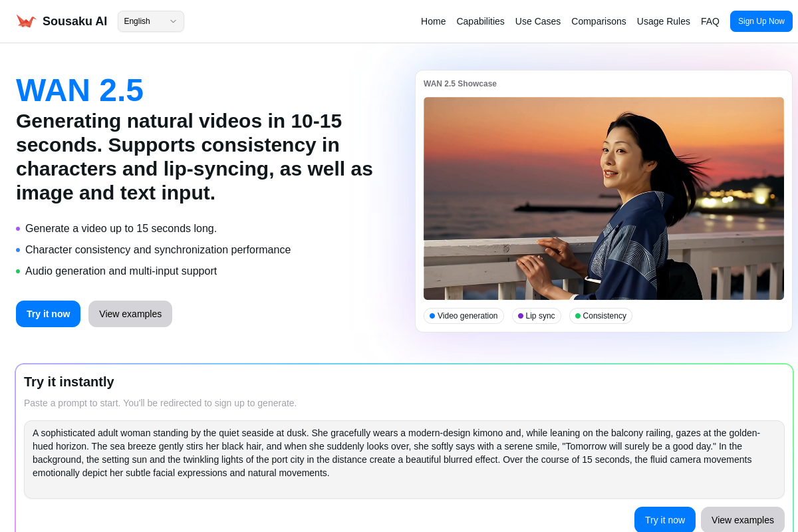Click the hero Try it now button

point(48,314)
